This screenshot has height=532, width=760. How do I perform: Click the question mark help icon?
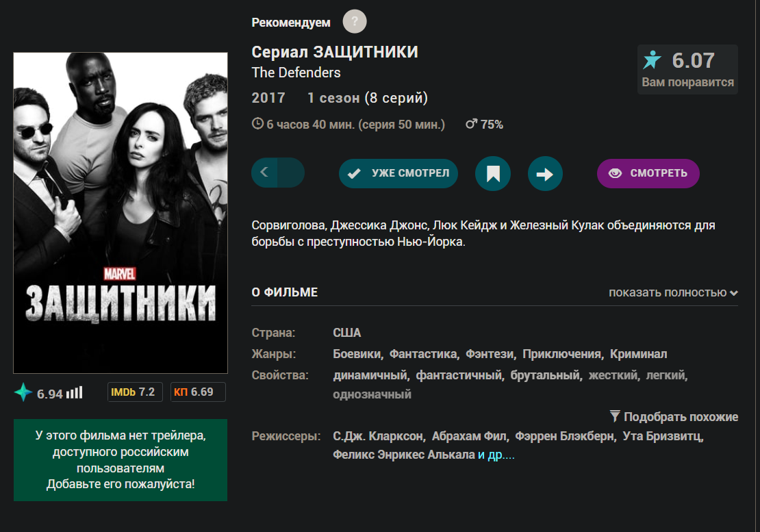(x=354, y=21)
